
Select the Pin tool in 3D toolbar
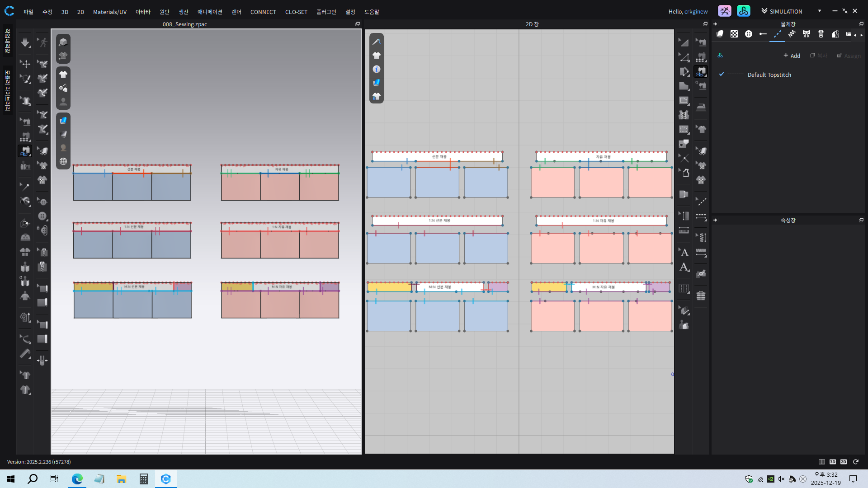(25, 186)
